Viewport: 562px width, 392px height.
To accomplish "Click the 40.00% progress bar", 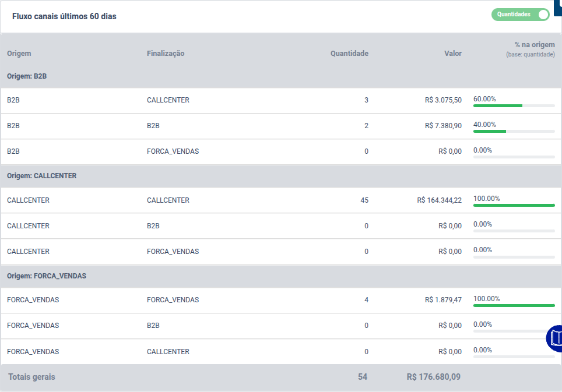I will click(514, 132).
